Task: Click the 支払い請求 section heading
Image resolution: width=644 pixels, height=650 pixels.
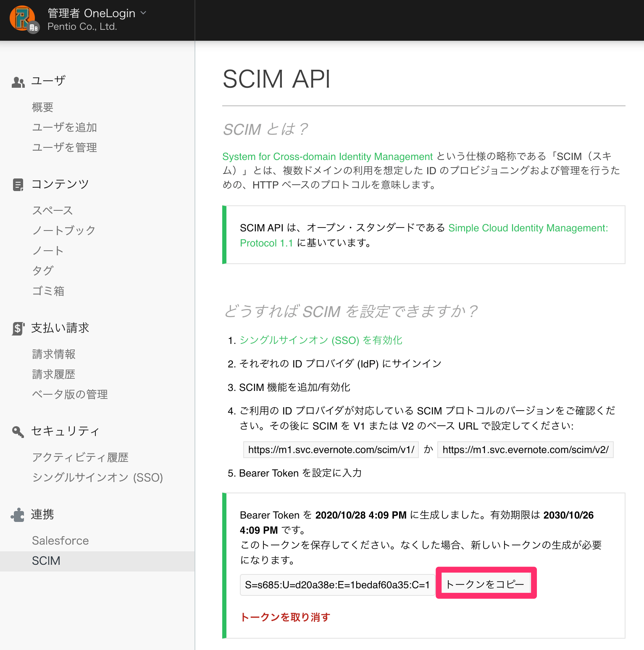Action: click(60, 328)
